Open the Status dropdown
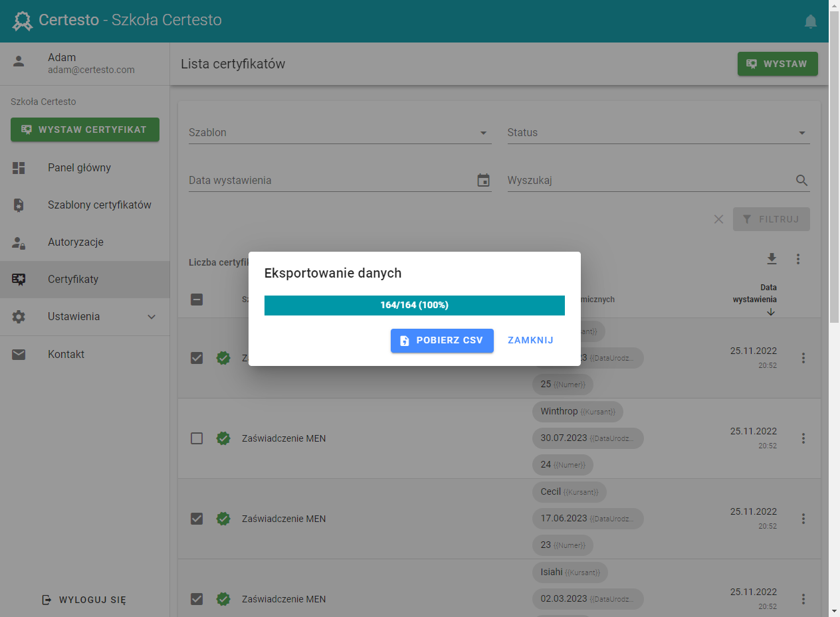The width and height of the screenshot is (840, 617). coord(659,133)
